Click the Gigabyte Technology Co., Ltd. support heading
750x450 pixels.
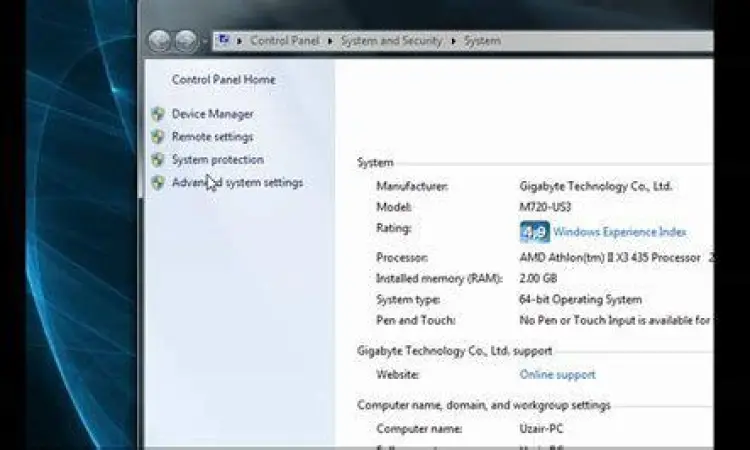coord(454,351)
